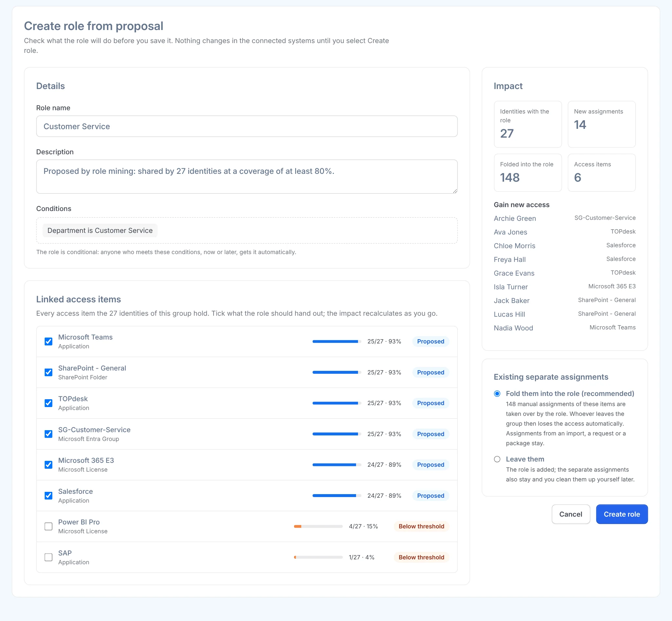Cancel the role creation

(571, 514)
